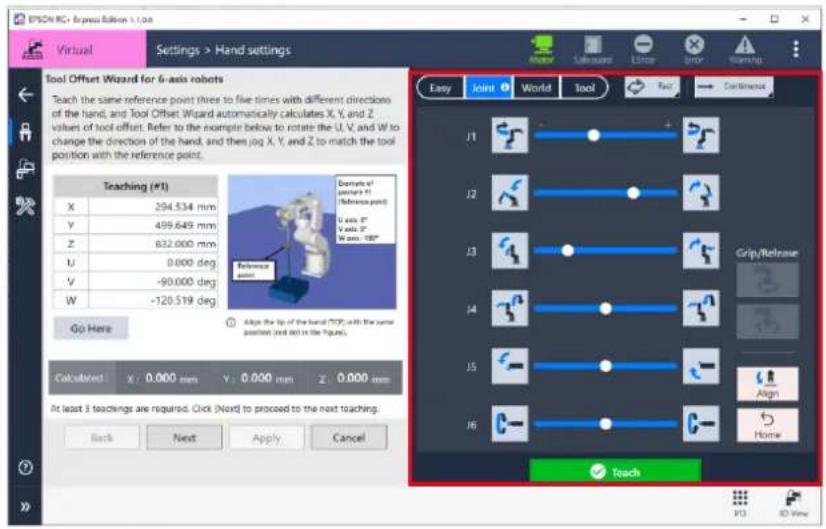Click the Apply button
Viewport: 826px width, 529px height.
point(267,437)
